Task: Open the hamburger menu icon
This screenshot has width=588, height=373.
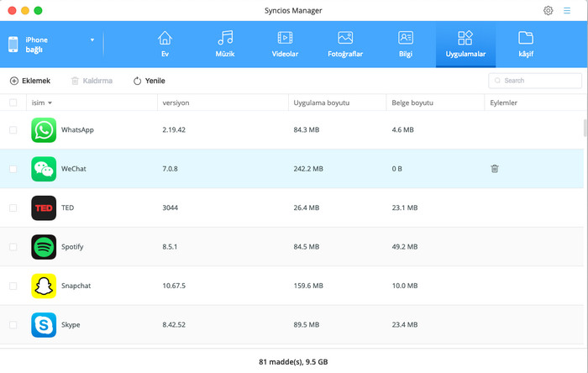Action: pyautogui.click(x=567, y=10)
